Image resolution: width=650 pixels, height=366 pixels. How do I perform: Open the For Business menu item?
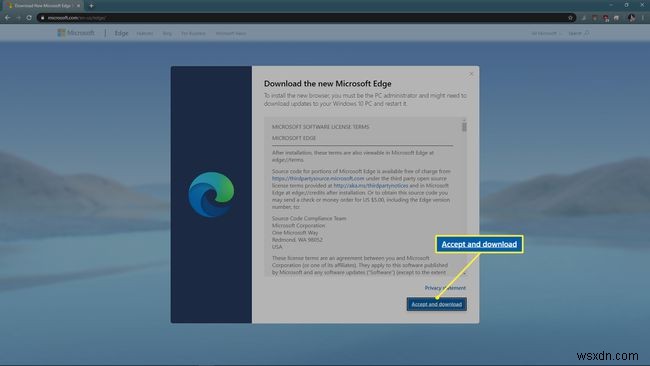pos(193,33)
